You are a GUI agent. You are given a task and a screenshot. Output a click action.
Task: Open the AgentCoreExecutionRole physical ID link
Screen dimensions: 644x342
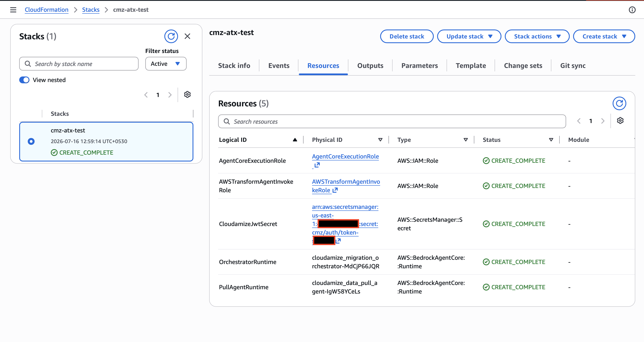(345, 156)
